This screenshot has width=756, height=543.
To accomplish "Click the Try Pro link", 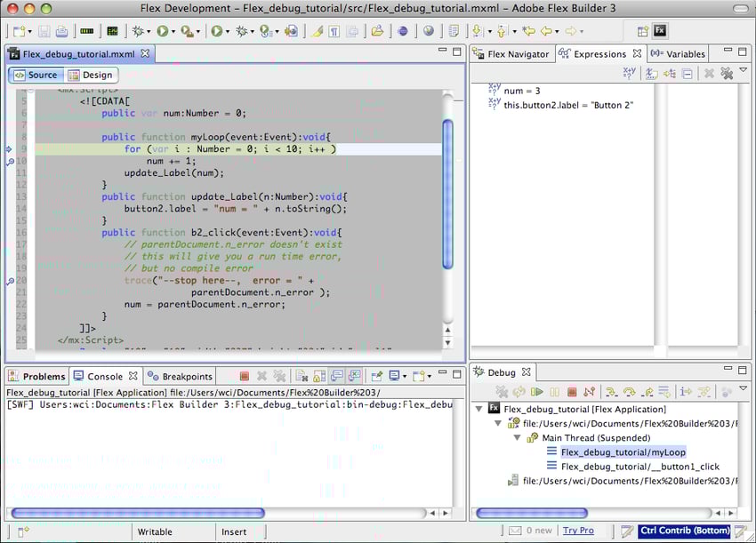I will tap(578, 531).
